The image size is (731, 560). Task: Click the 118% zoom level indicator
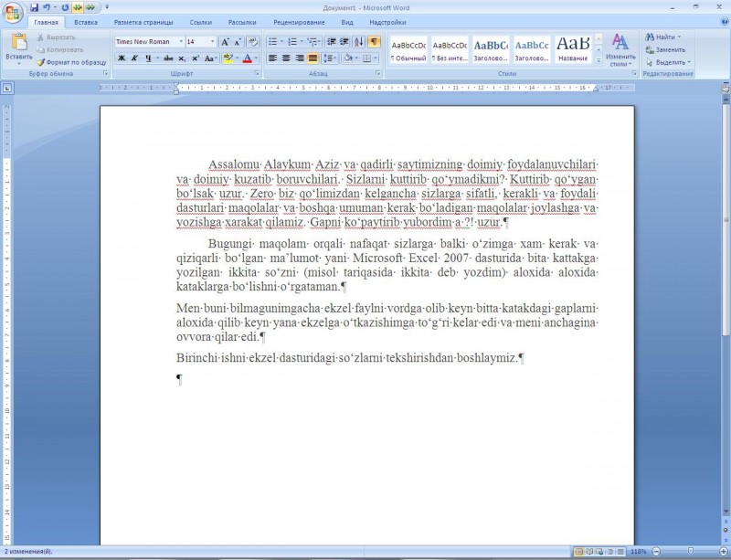[638, 552]
